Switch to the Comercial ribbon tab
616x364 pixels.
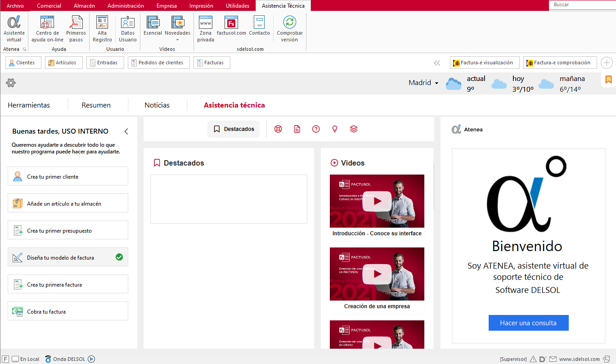point(49,6)
